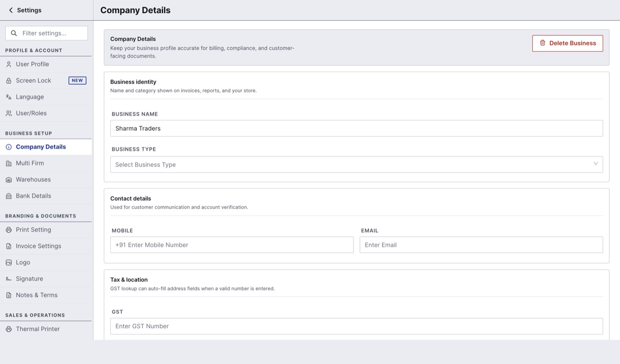Image resolution: width=620 pixels, height=364 pixels.
Task: Open User Profile settings
Action: click(x=46, y=64)
